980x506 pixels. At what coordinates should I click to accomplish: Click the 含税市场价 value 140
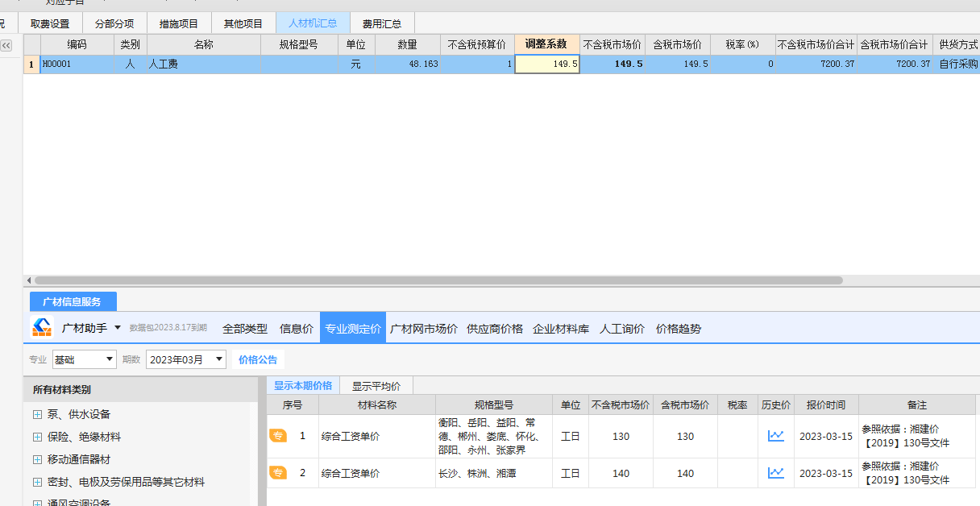[685, 473]
